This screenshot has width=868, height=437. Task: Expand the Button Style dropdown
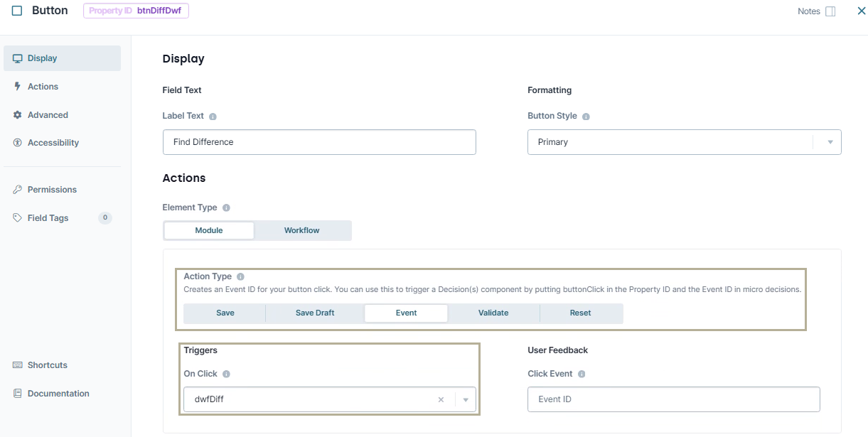(830, 142)
